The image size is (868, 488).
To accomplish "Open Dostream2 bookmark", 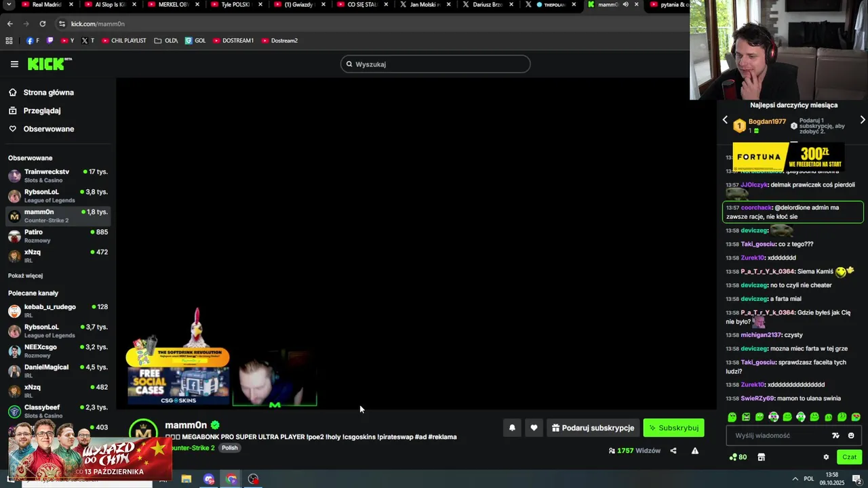I will click(x=279, y=41).
